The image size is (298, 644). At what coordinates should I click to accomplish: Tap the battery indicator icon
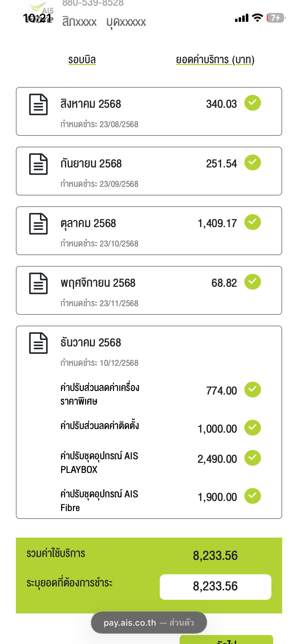tap(276, 18)
